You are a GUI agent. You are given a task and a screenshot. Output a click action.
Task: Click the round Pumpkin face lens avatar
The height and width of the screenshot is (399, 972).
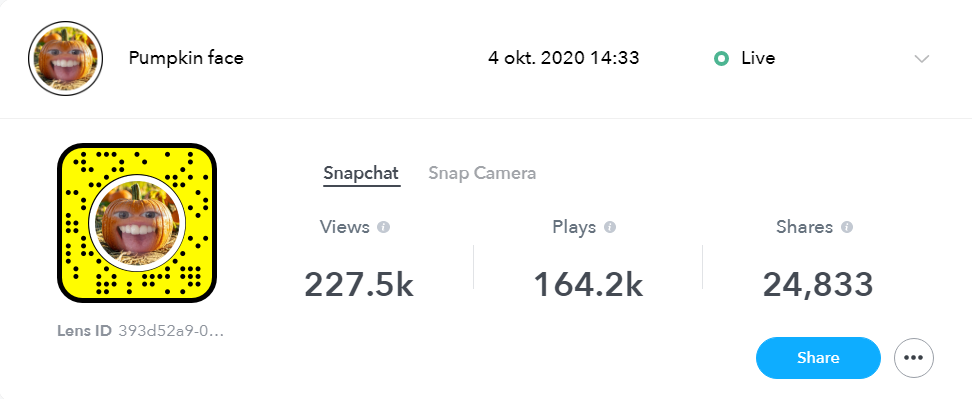(x=65, y=59)
